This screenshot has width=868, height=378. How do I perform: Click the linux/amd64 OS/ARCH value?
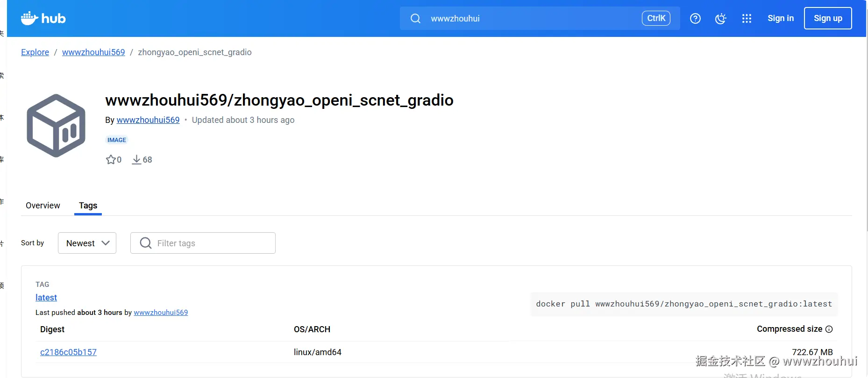pos(318,352)
